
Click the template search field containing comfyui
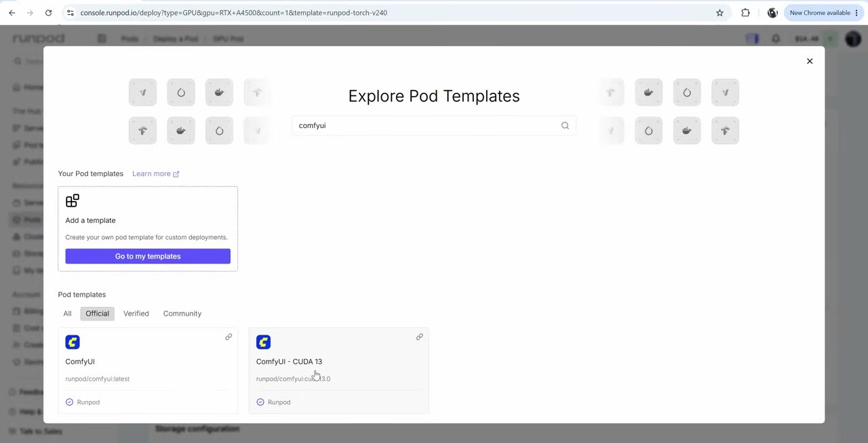[x=434, y=125]
